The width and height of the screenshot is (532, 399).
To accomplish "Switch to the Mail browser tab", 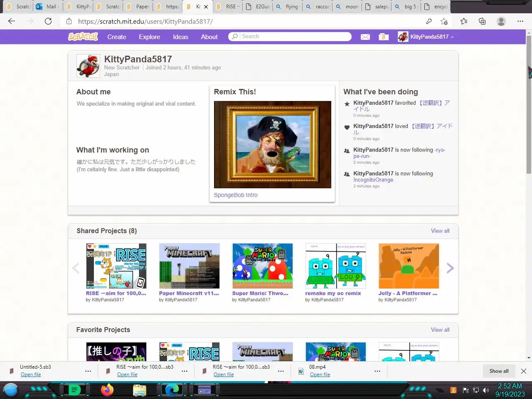I will click(x=47, y=7).
